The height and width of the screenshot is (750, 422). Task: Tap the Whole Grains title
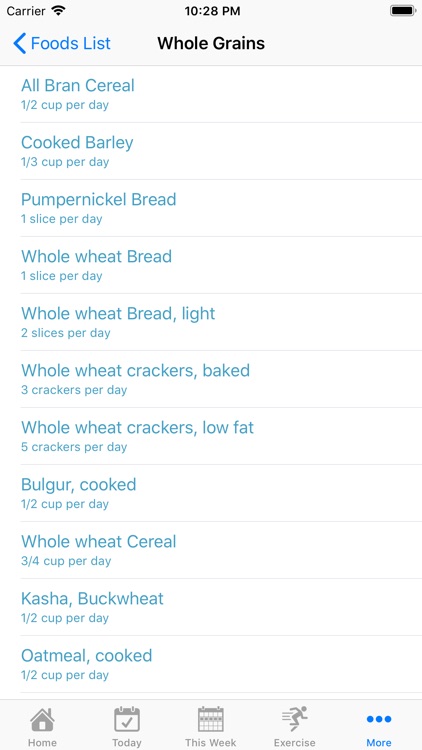pyautogui.click(x=211, y=44)
